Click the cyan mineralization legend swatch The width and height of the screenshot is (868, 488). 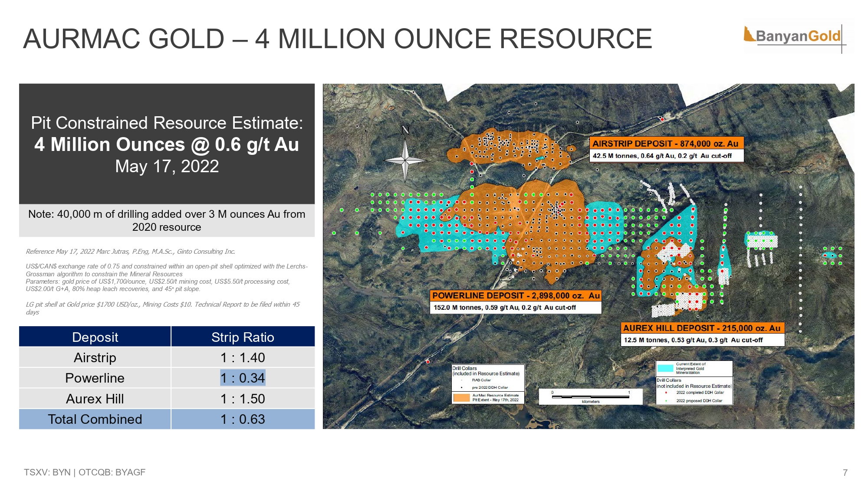(x=665, y=369)
